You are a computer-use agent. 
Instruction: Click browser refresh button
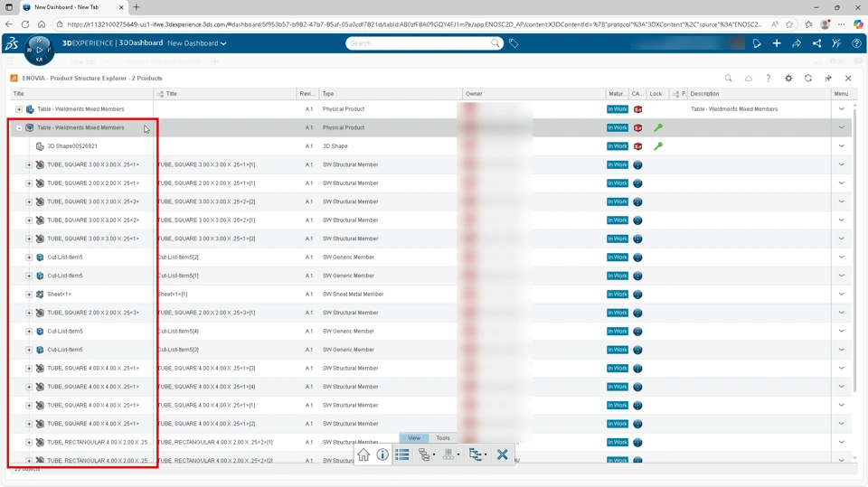[25, 24]
